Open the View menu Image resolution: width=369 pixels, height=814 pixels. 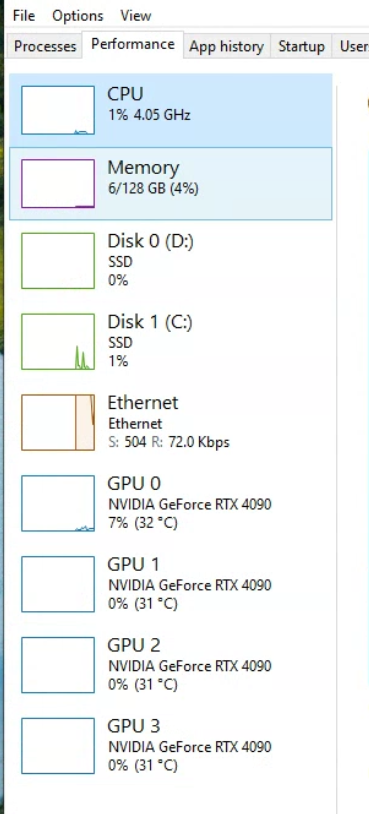pos(135,16)
